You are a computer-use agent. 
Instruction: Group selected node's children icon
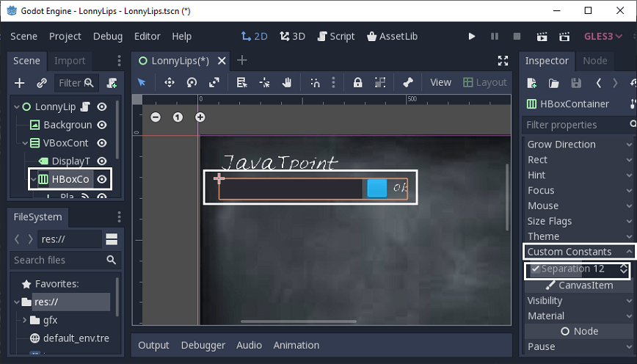(x=380, y=82)
